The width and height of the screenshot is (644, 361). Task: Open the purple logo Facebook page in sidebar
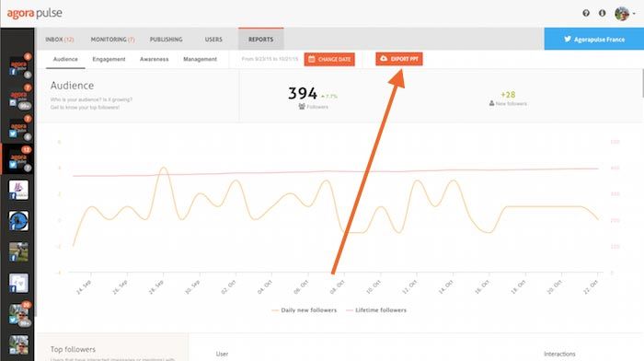tap(19, 190)
